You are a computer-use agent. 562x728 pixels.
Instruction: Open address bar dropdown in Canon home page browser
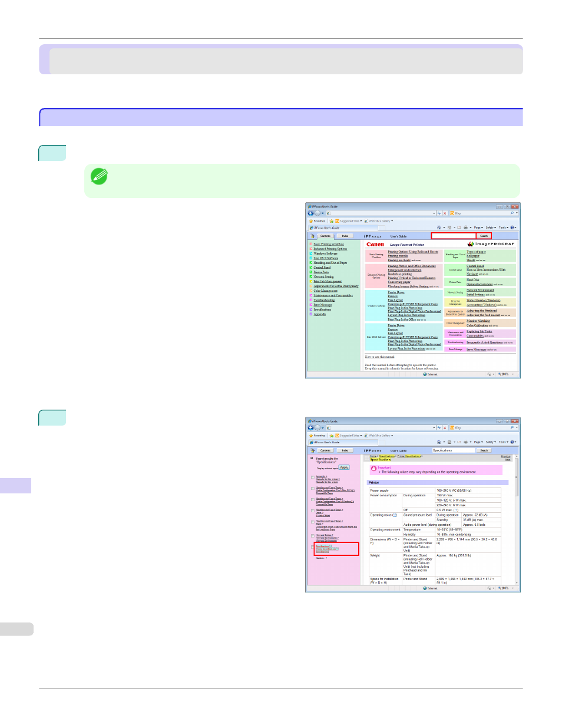[434, 213]
